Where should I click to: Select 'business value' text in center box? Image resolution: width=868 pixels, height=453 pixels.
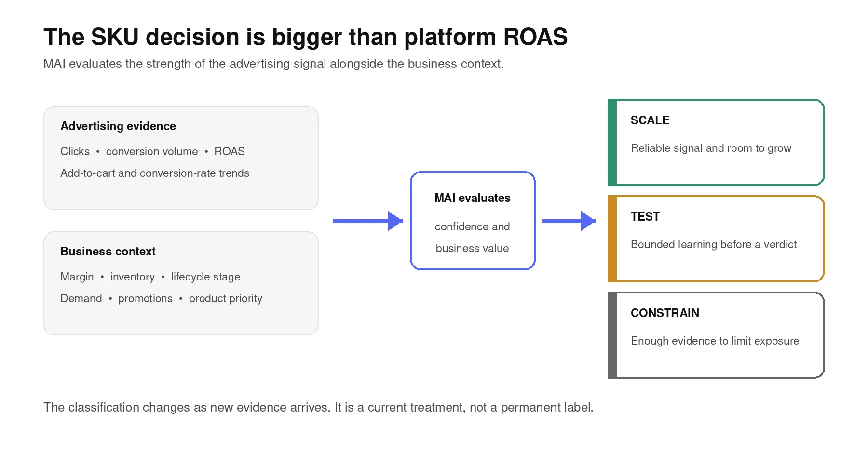pos(473,248)
